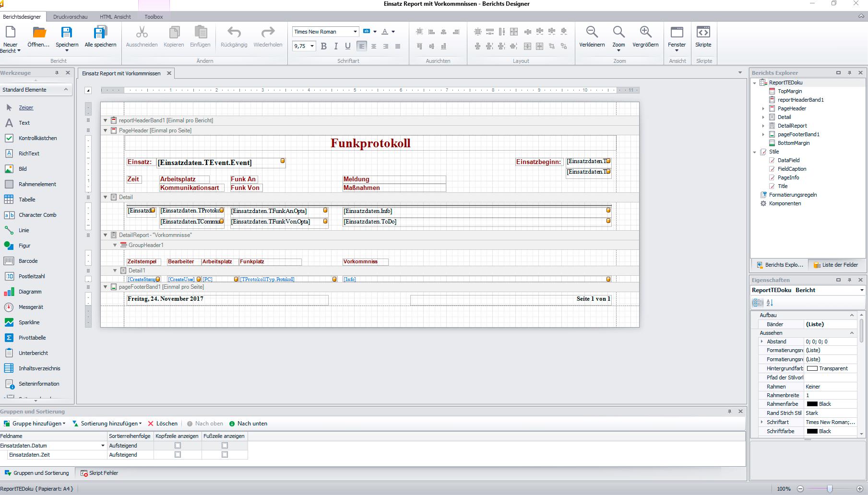Click the Skripte icon in the ribbon
The image size is (868, 495).
point(703,33)
